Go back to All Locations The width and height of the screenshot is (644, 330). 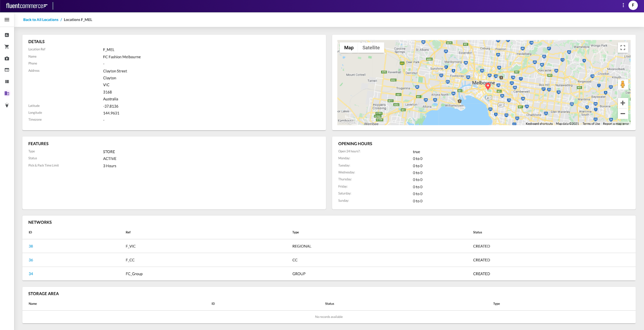click(x=41, y=20)
